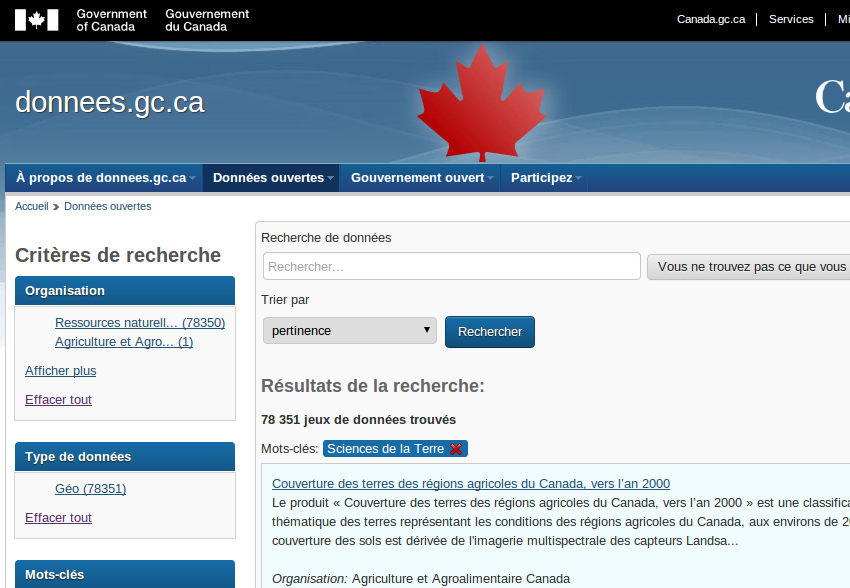Image resolution: width=850 pixels, height=588 pixels.
Task: Filter by Agriculture et Agro… (1) organisation
Action: (x=124, y=341)
